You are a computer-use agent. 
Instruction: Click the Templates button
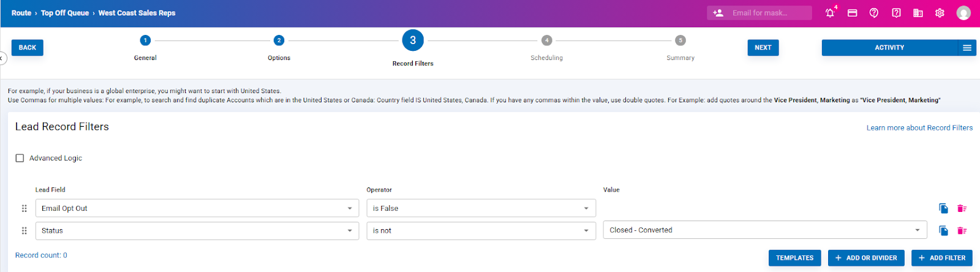coord(794,258)
